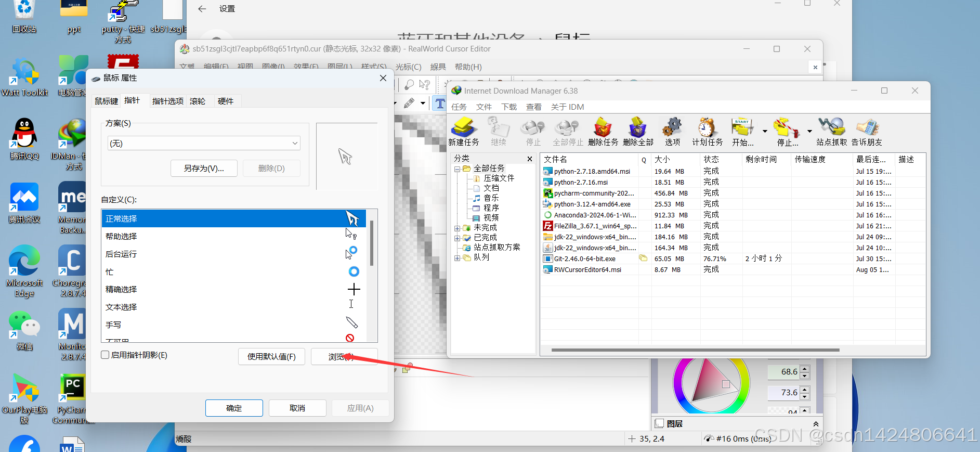This screenshot has width=980, height=452.
Task: Expand the 已完成 tree node
Action: tap(457, 238)
